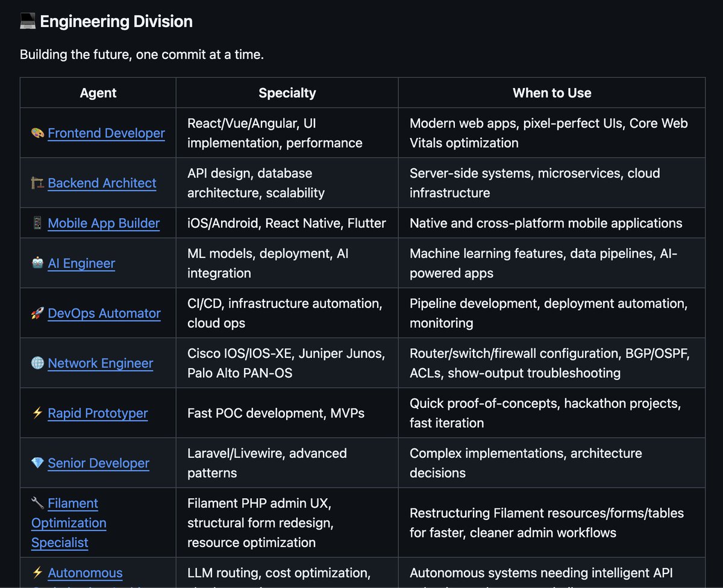The image size is (723, 588).
Task: Click 'CI/CD, infrastructure automation, cloud ops' cell
Action: tap(287, 313)
